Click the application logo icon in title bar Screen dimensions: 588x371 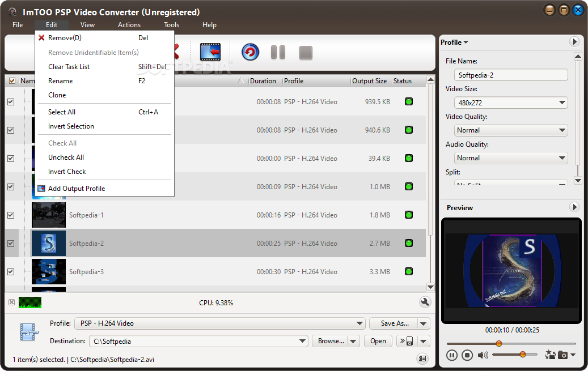coord(12,12)
